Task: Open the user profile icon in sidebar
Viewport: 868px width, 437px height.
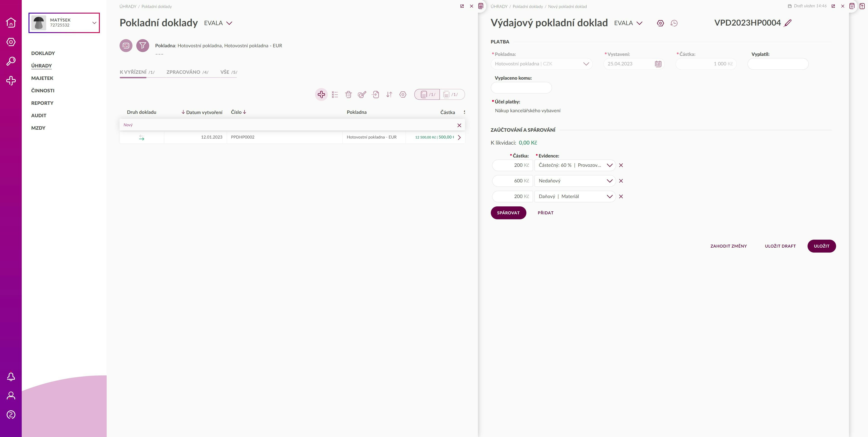Action: [x=11, y=396]
